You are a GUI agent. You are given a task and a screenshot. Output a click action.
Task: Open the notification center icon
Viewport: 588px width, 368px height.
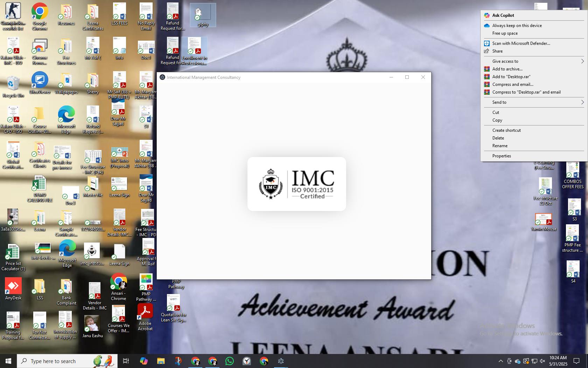[576, 361]
